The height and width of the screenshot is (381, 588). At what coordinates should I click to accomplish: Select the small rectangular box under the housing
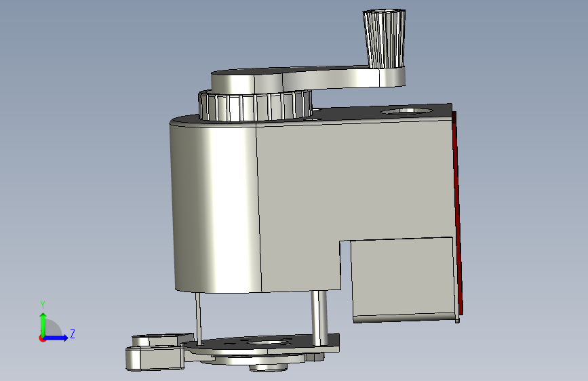point(404,280)
